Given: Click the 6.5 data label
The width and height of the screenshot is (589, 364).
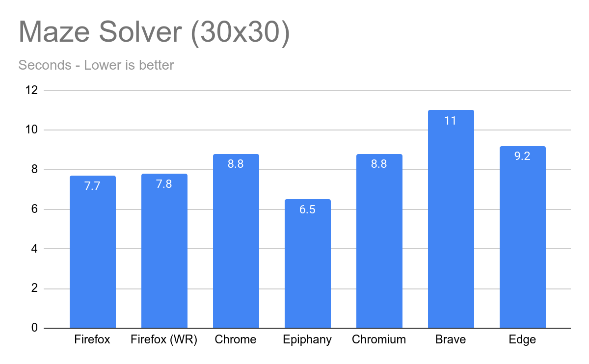Looking at the screenshot, I should pyautogui.click(x=307, y=209).
